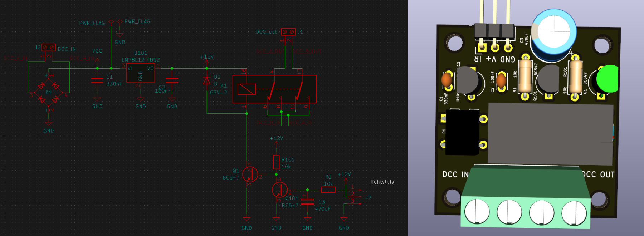Viewport: 644px width, 236px height.
Task: Select the R1 resistor symbol
Action: coord(328,190)
